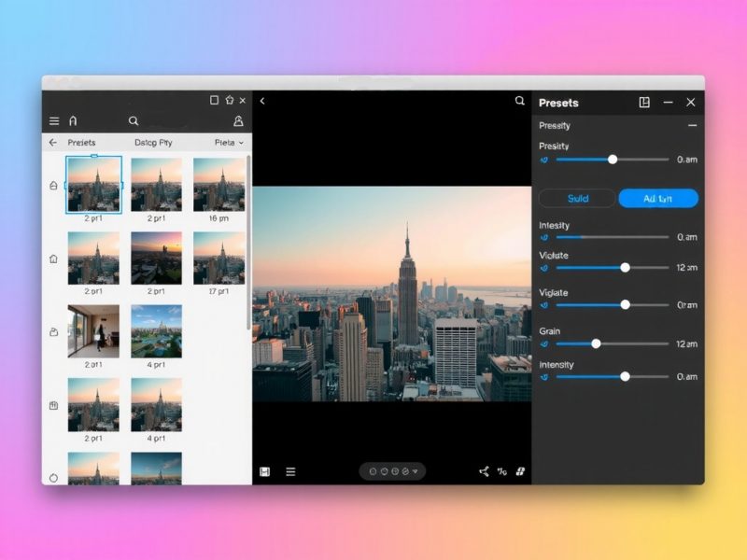Click the list view icon under the preview
The width and height of the screenshot is (747, 560).
click(290, 471)
